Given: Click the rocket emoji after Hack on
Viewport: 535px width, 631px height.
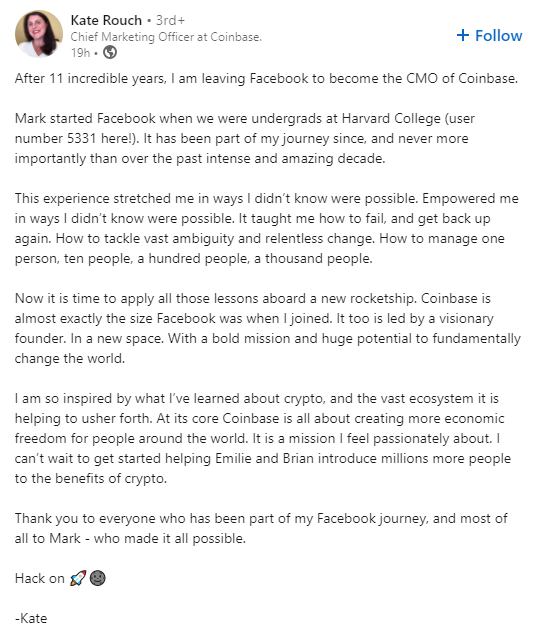Looking at the screenshot, I should 78,578.
